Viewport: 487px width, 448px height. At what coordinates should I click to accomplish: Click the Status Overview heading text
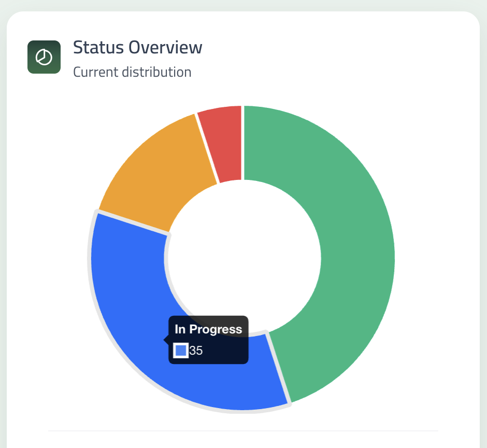pos(137,47)
